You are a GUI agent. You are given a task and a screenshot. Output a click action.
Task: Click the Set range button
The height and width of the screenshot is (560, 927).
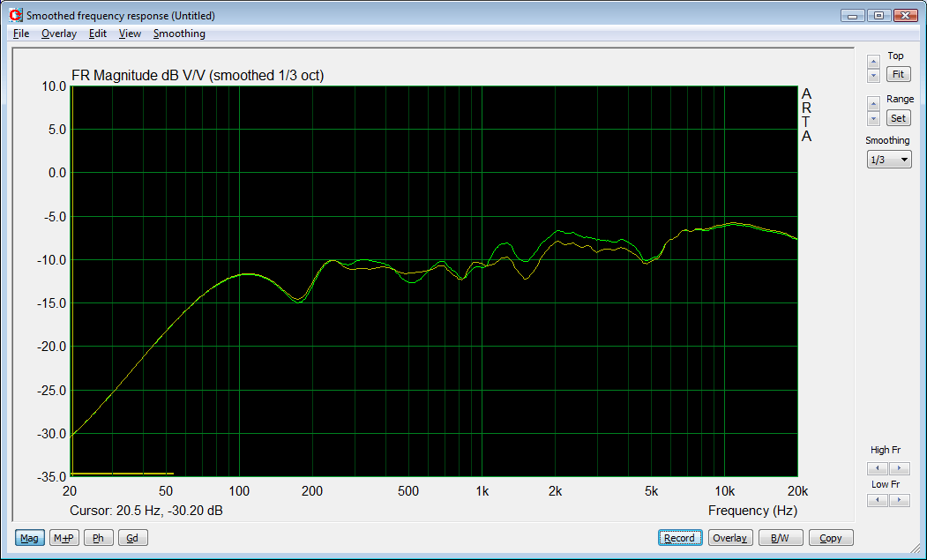[x=898, y=118]
